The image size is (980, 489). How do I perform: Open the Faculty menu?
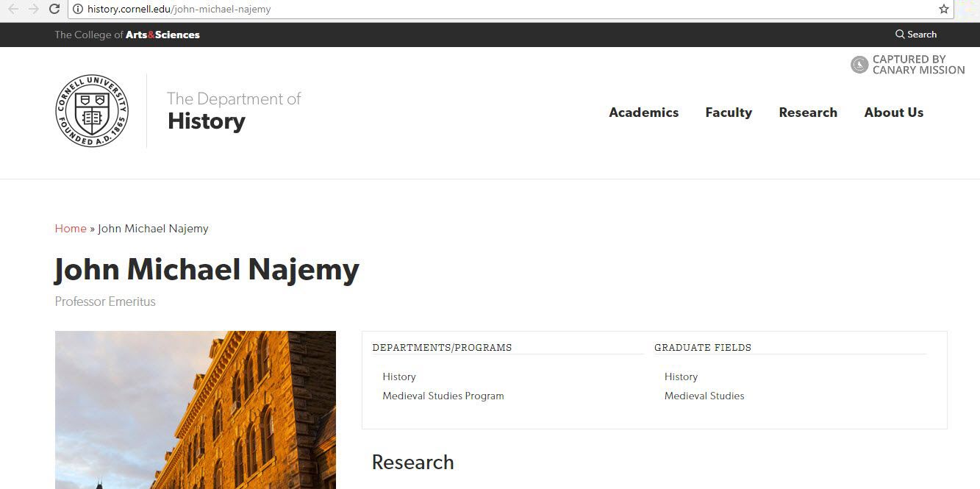[729, 113]
